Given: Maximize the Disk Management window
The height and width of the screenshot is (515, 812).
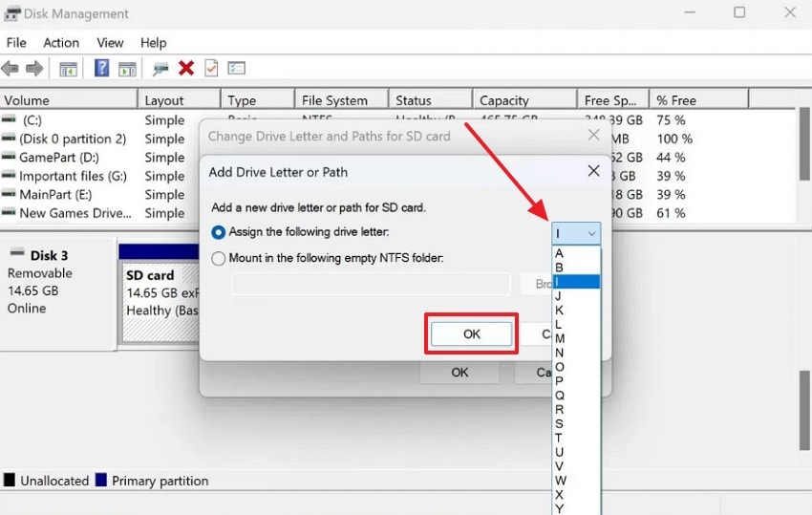Looking at the screenshot, I should (739, 11).
